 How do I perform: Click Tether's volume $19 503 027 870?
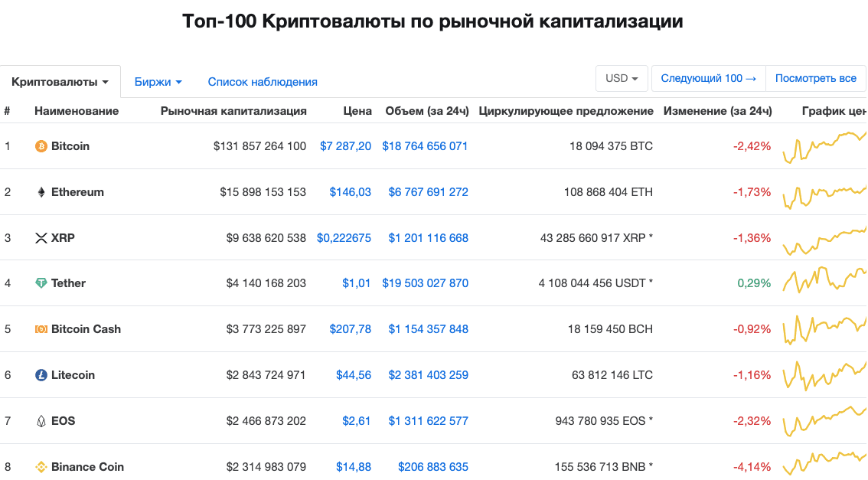click(425, 283)
